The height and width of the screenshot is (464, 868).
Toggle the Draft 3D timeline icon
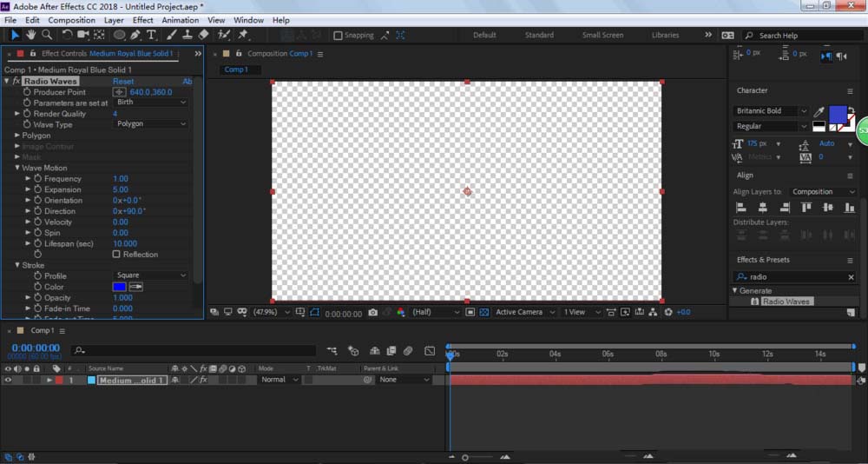click(353, 350)
